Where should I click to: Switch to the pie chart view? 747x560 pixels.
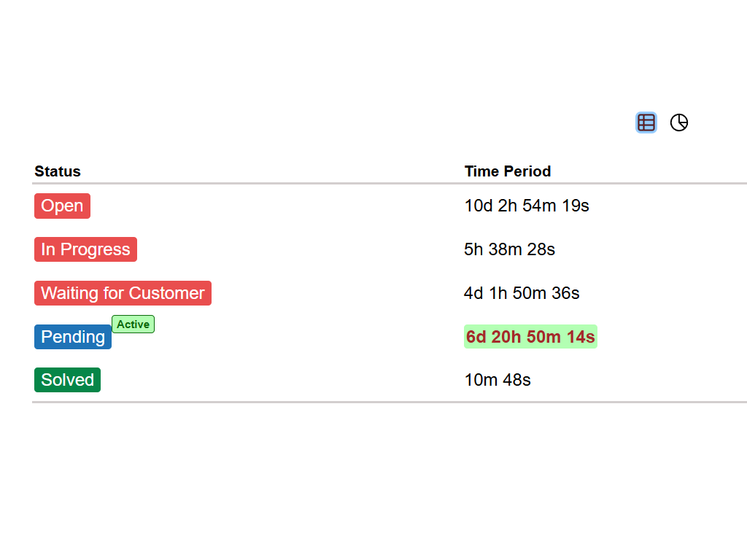click(x=679, y=122)
